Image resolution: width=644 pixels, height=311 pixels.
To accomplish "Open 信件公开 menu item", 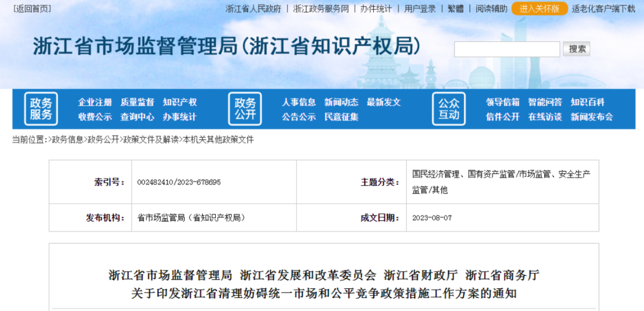I will 503,117.
